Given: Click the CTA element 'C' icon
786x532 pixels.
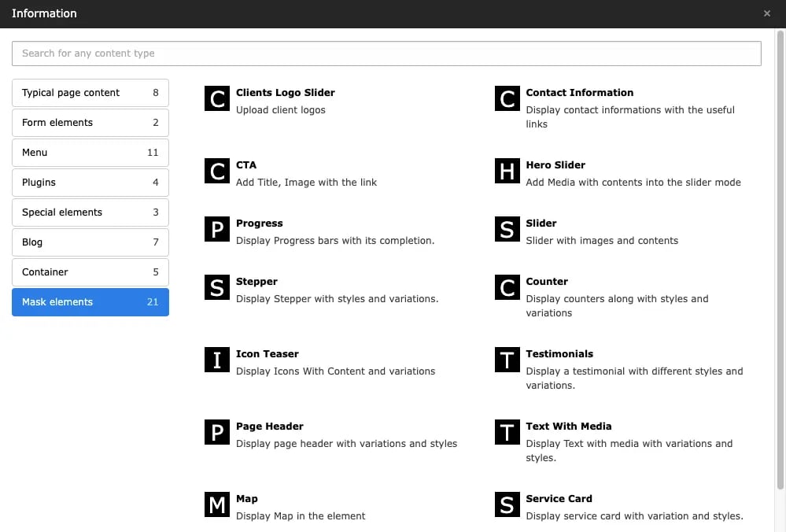Looking at the screenshot, I should point(217,171).
